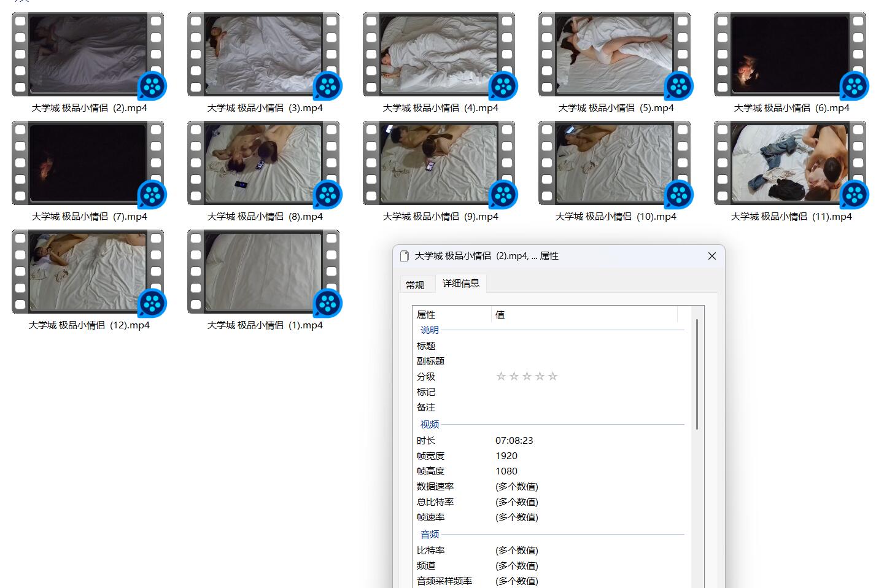Click the 属性 column header
Screen dimensions: 876x588
pyautogui.click(x=452, y=314)
